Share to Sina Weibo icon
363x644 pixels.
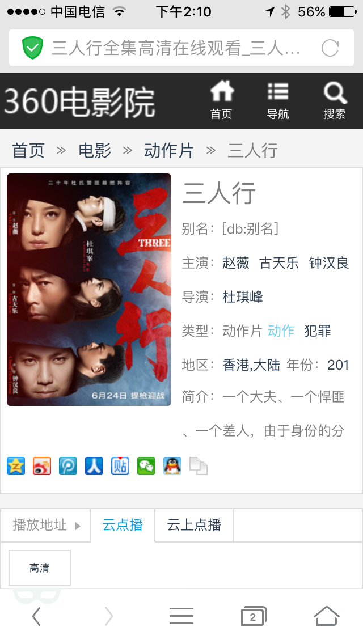(x=42, y=466)
